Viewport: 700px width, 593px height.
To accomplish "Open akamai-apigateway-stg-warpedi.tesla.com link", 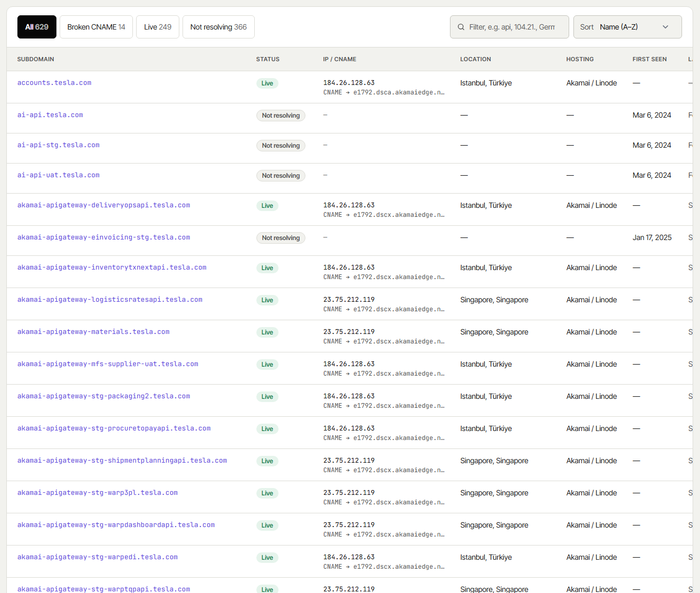I will point(98,557).
